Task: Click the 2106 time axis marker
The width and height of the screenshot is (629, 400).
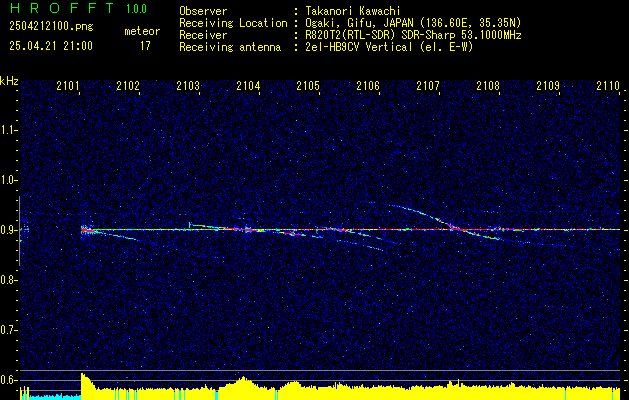Action: click(x=368, y=86)
